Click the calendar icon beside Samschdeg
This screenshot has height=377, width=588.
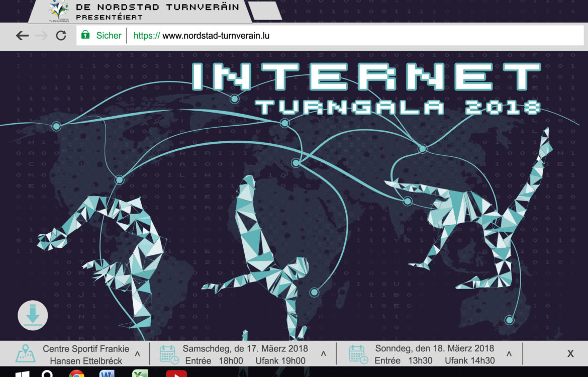tap(169, 354)
